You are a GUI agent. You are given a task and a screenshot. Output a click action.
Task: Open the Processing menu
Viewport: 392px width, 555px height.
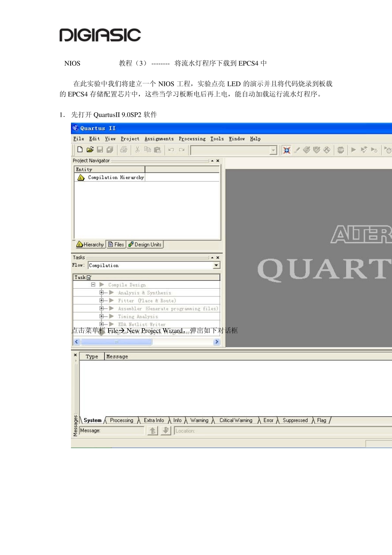coord(192,139)
